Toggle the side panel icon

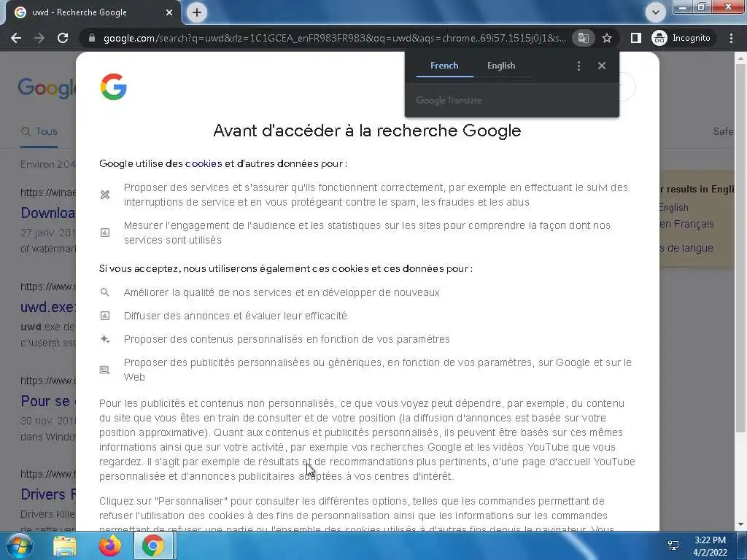(x=635, y=38)
